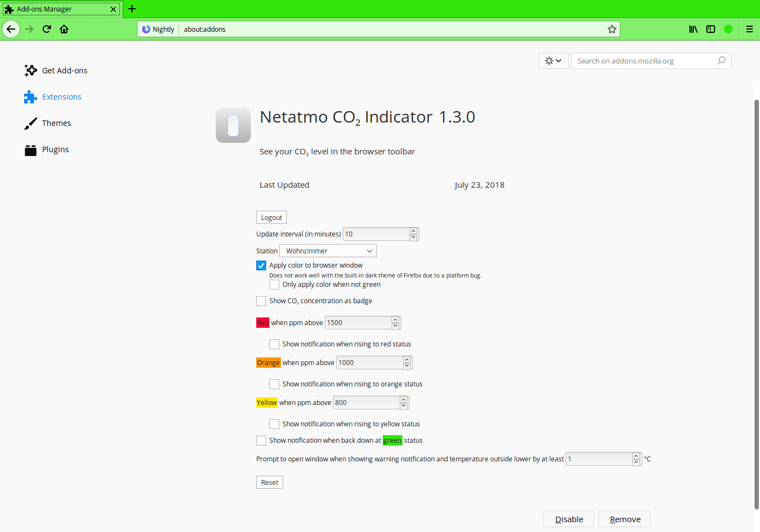Open the hamburger application menu
Screen dimensions: 760x532
[x=750, y=29]
